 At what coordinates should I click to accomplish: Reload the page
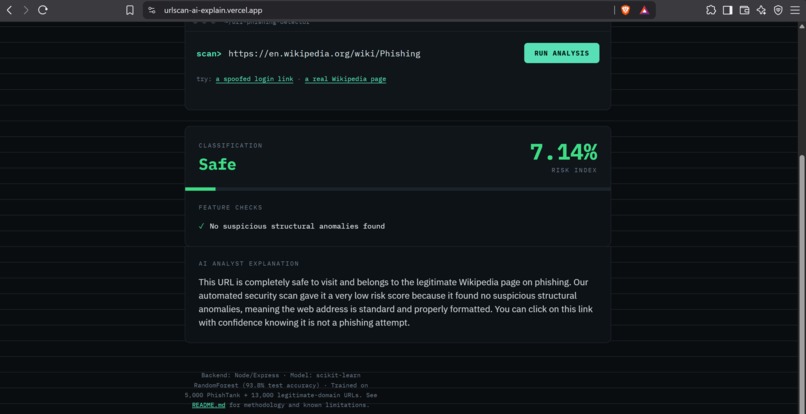[x=43, y=10]
